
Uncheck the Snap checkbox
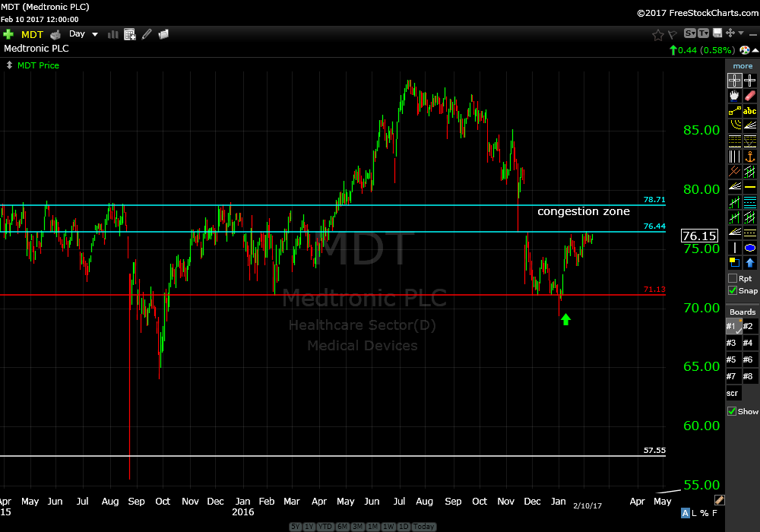(732, 290)
